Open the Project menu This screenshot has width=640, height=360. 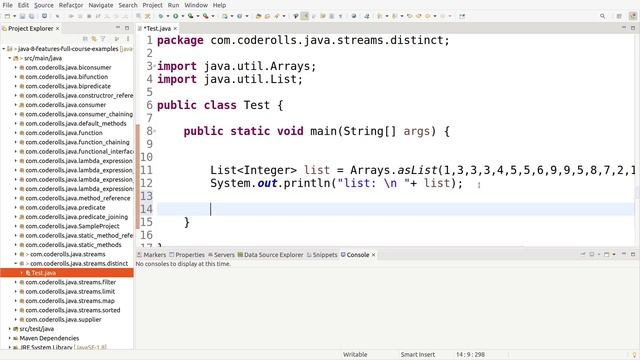tap(152, 5)
